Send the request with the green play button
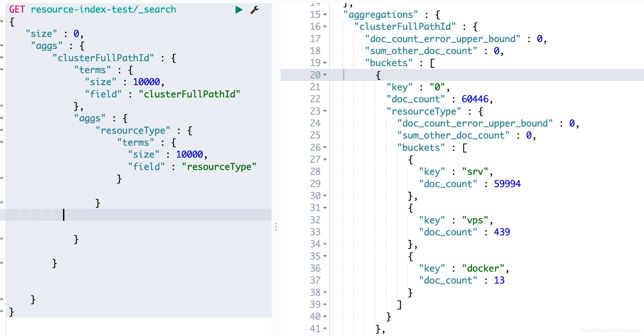This screenshot has width=644, height=336. (x=239, y=10)
